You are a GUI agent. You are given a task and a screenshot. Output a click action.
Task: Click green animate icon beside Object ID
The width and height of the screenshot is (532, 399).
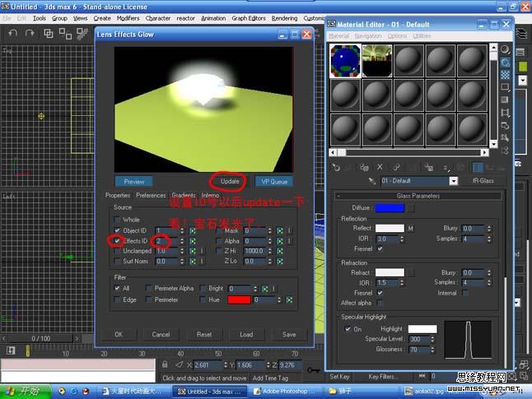click(x=193, y=231)
